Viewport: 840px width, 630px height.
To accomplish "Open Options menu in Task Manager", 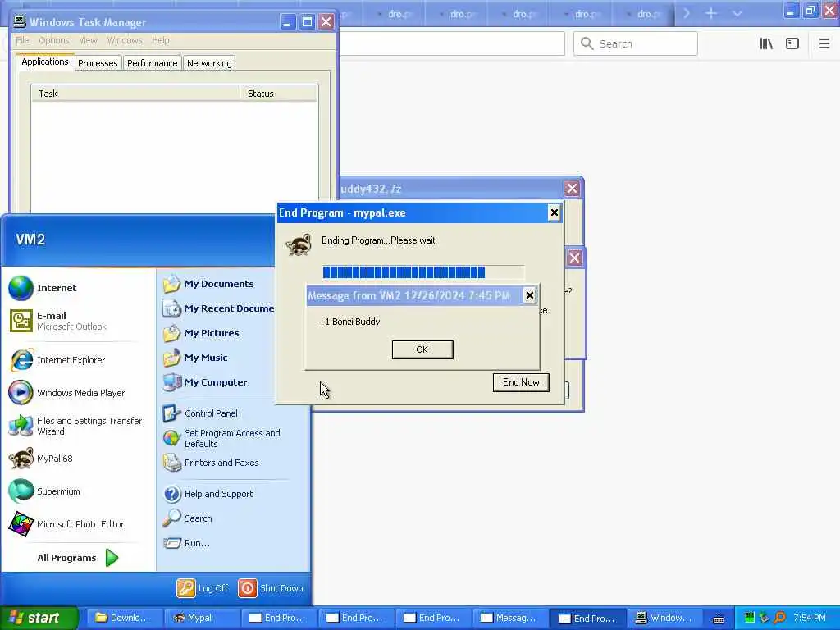I will click(53, 40).
